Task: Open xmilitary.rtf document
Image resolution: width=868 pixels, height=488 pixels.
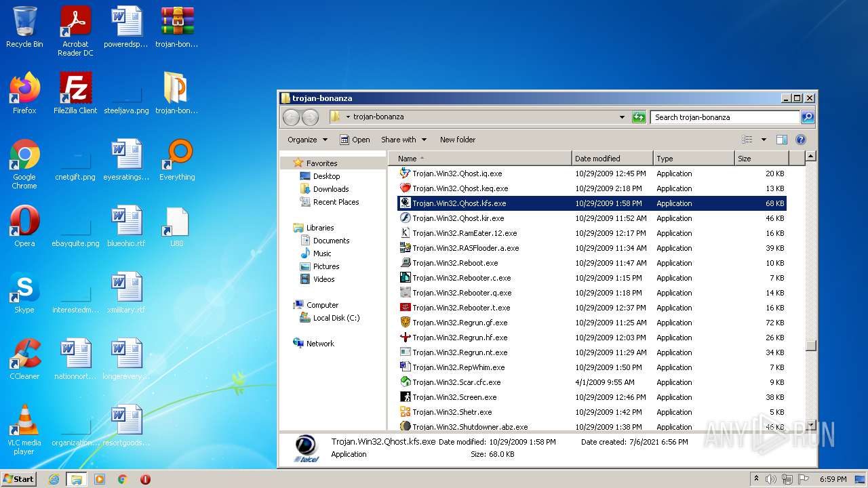Action: point(126,293)
